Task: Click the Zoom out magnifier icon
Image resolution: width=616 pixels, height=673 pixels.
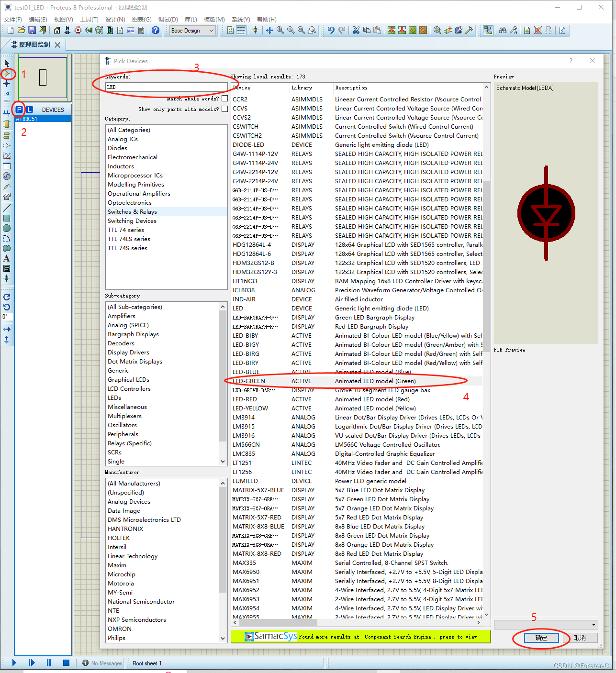Action: point(291,30)
